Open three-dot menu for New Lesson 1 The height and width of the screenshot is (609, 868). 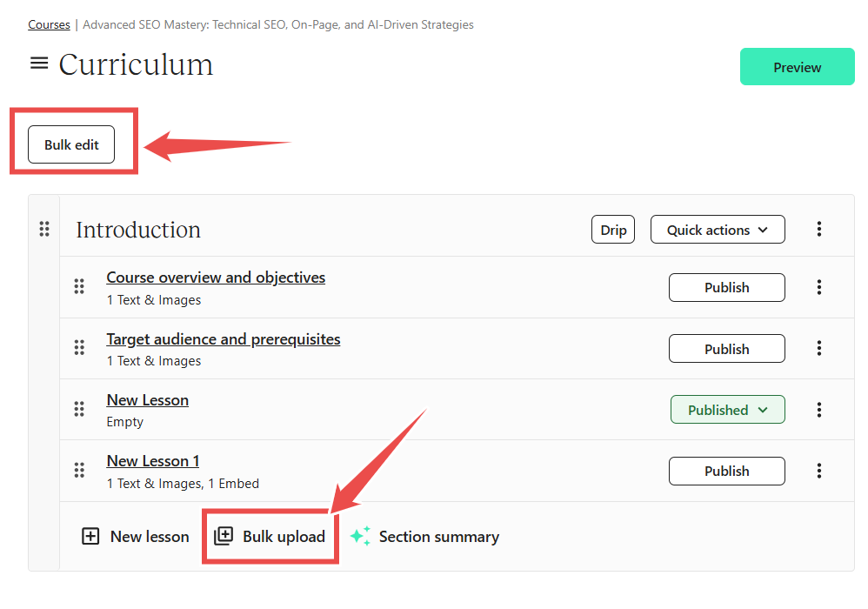(x=819, y=472)
